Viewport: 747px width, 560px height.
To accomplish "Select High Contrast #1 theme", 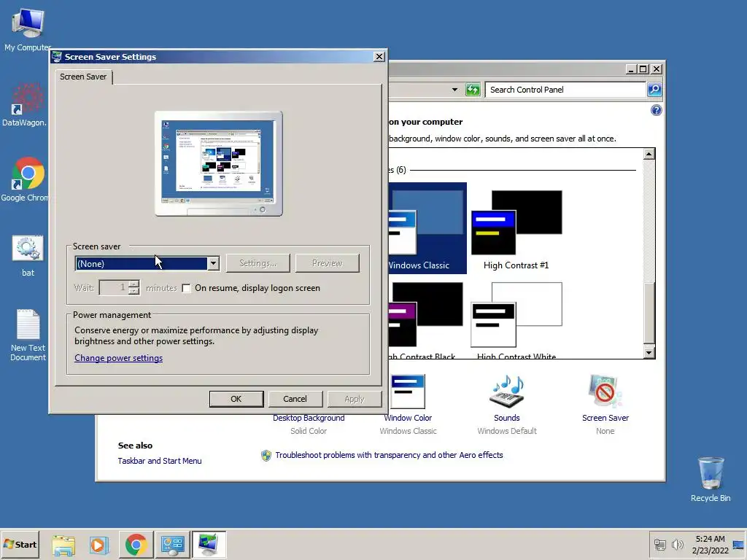I will [x=516, y=230].
